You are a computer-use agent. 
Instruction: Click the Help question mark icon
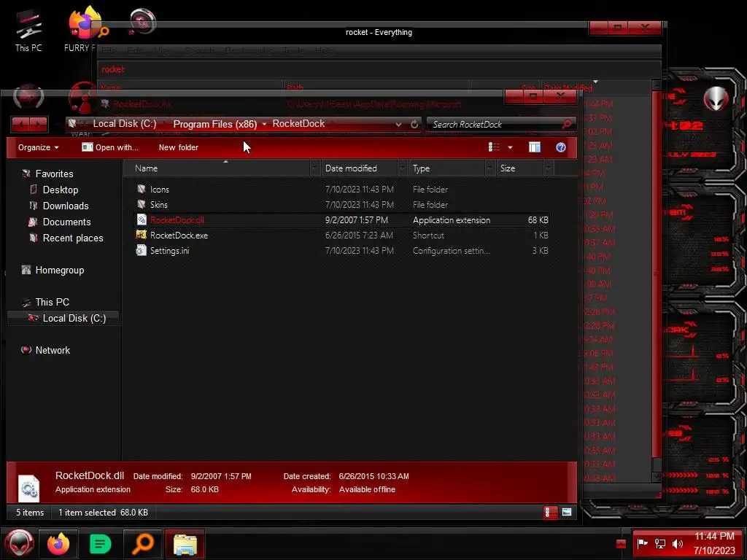tap(561, 147)
